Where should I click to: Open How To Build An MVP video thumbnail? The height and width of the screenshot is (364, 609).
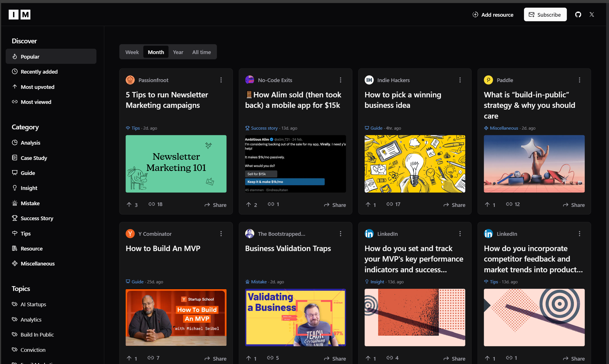(176, 317)
